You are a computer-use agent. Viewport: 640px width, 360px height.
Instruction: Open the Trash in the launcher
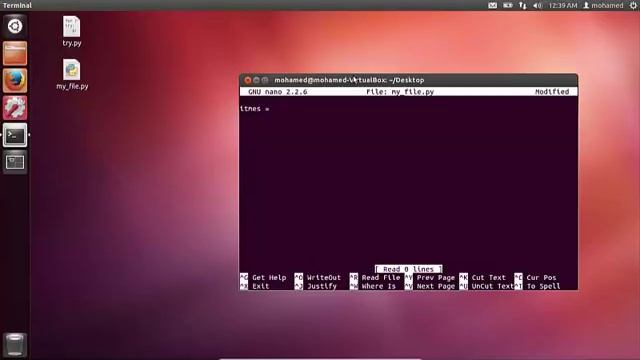coord(15,345)
